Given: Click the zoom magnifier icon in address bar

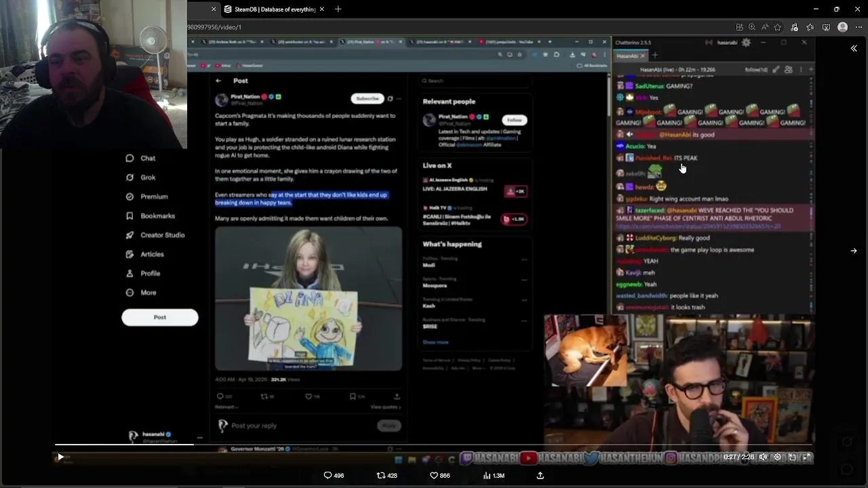Looking at the screenshot, I should (752, 27).
